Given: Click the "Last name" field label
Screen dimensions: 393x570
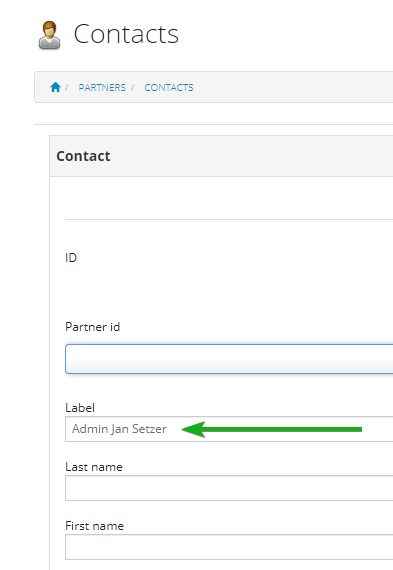Looking at the screenshot, I should 94,467.
